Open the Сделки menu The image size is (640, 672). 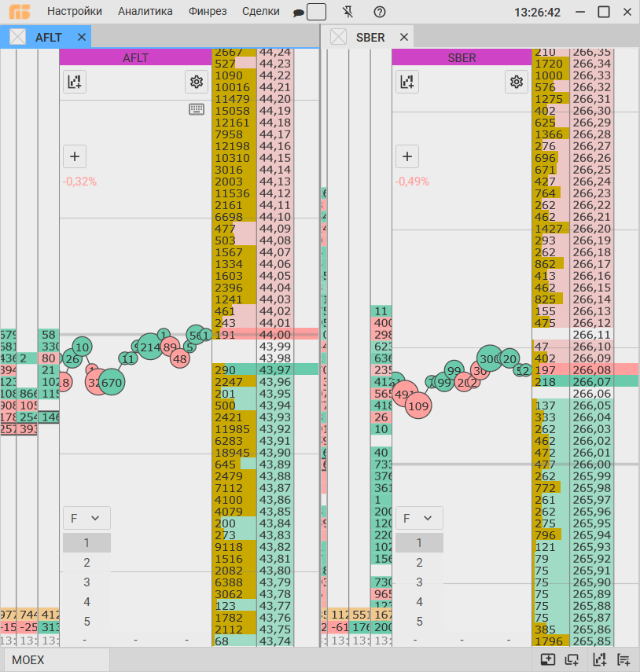(260, 12)
